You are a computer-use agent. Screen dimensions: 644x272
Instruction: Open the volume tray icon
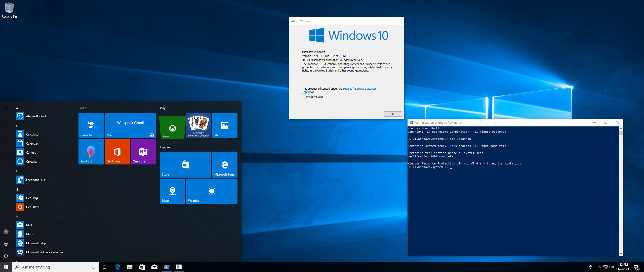pos(611,267)
